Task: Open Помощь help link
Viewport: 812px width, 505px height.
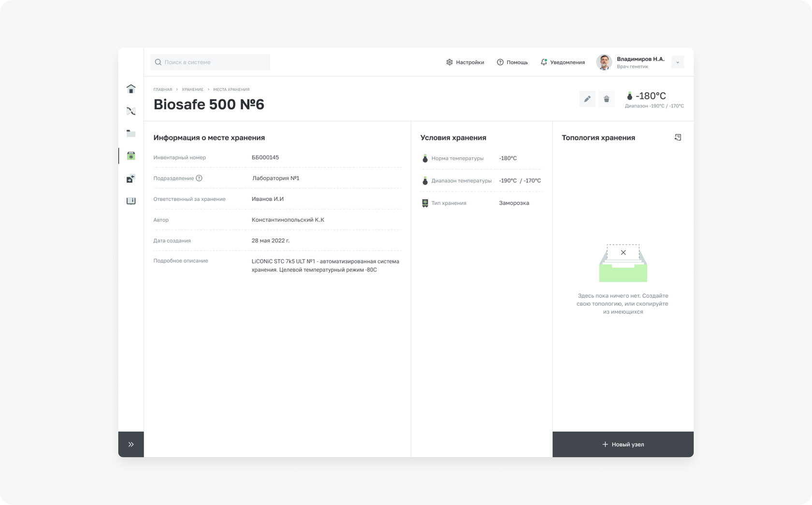Action: click(512, 62)
